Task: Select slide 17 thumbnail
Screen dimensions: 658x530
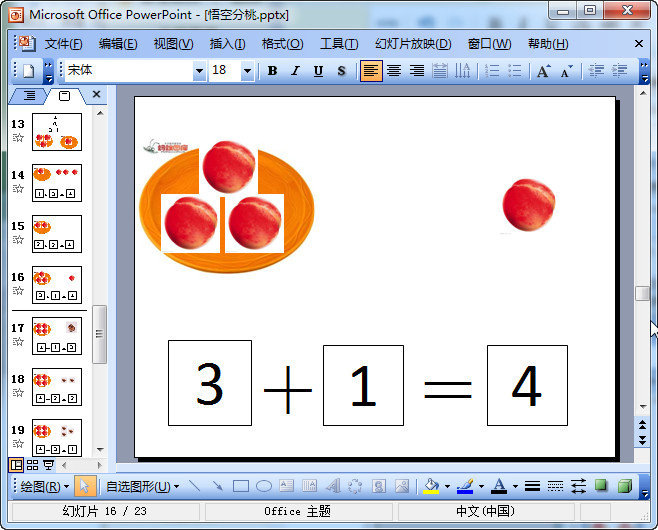Action: [57, 336]
